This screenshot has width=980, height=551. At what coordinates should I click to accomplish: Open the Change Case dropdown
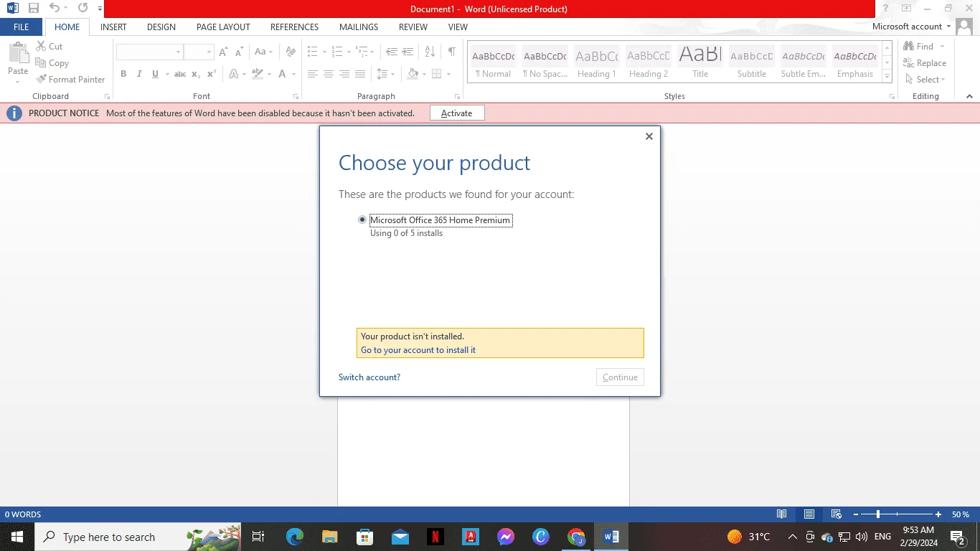263,52
